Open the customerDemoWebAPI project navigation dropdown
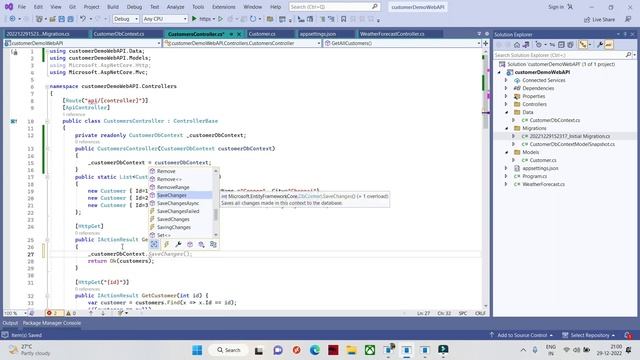Screen dimensions: 640x360 [x=82, y=43]
